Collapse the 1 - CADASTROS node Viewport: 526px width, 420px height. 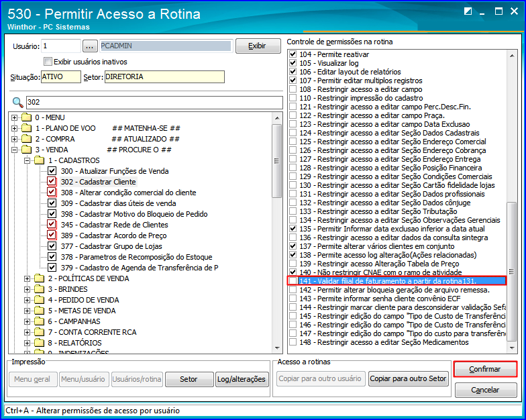[27, 161]
